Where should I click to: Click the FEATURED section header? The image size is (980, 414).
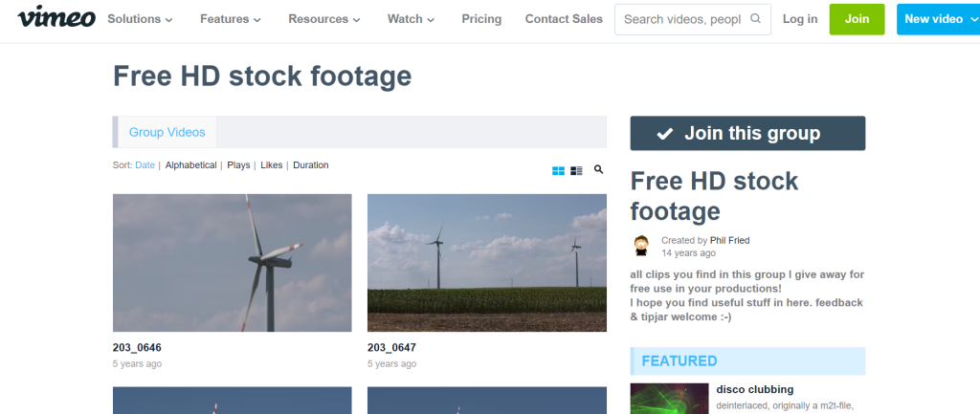[747, 360]
